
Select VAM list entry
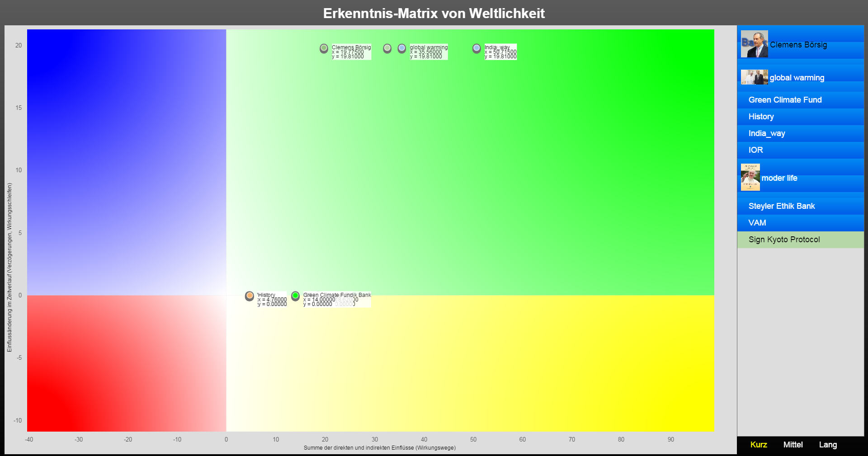click(800, 223)
